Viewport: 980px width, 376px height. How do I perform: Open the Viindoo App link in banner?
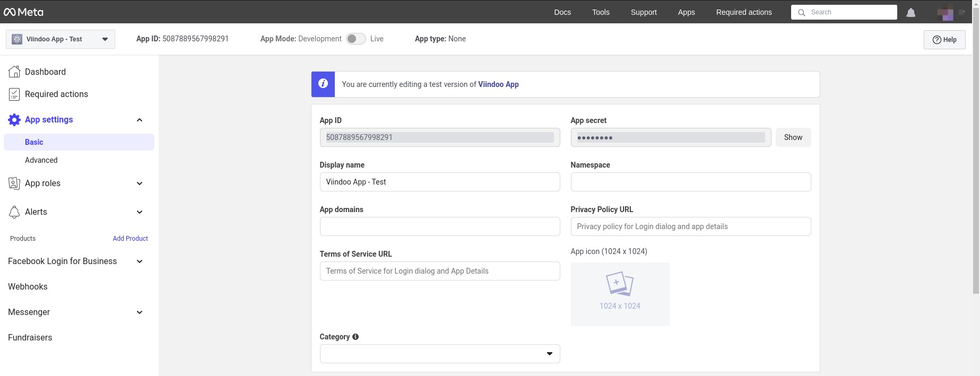498,84
